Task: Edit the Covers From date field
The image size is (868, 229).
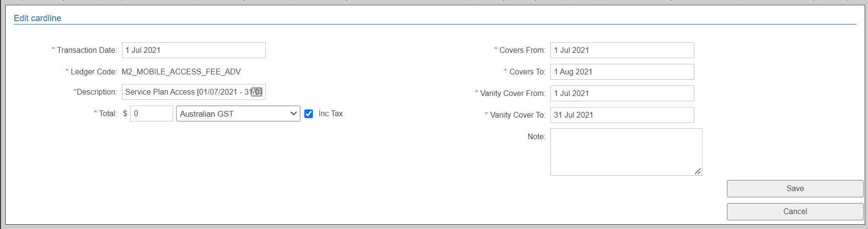Action: click(x=622, y=50)
